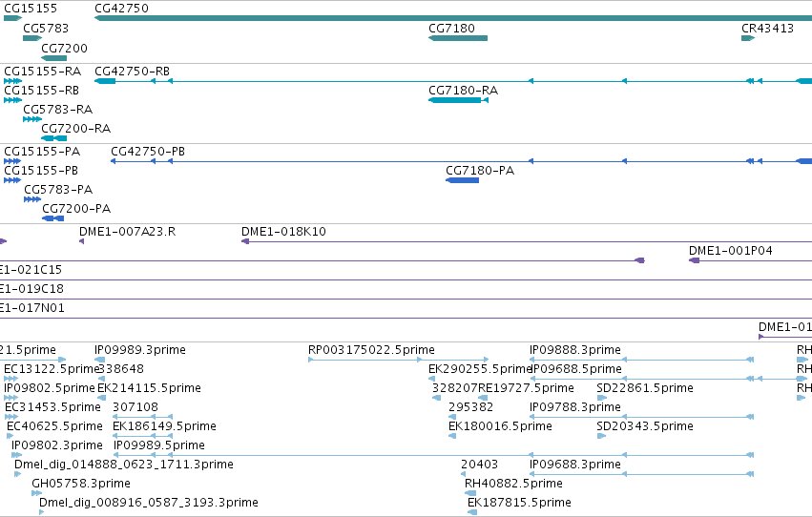Select the SD22861.5prime EST label
Viewport: 812px width, 517px height.
645,388
